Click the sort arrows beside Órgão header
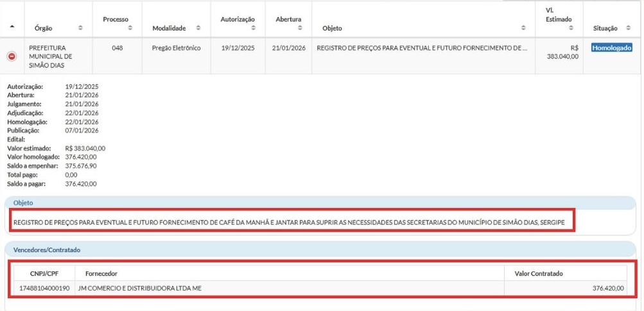 80,28
